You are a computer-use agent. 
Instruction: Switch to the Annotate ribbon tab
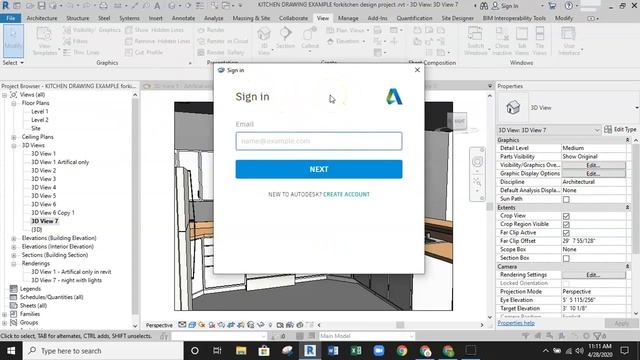coord(183,18)
